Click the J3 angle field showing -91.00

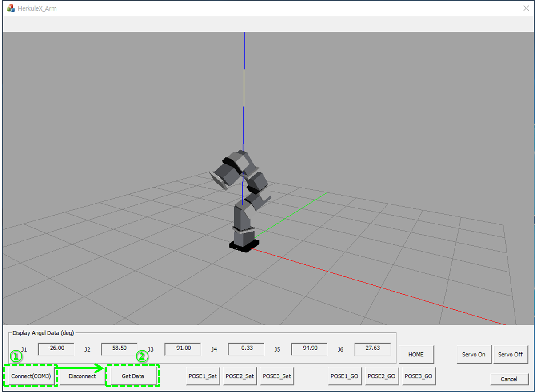coord(183,348)
